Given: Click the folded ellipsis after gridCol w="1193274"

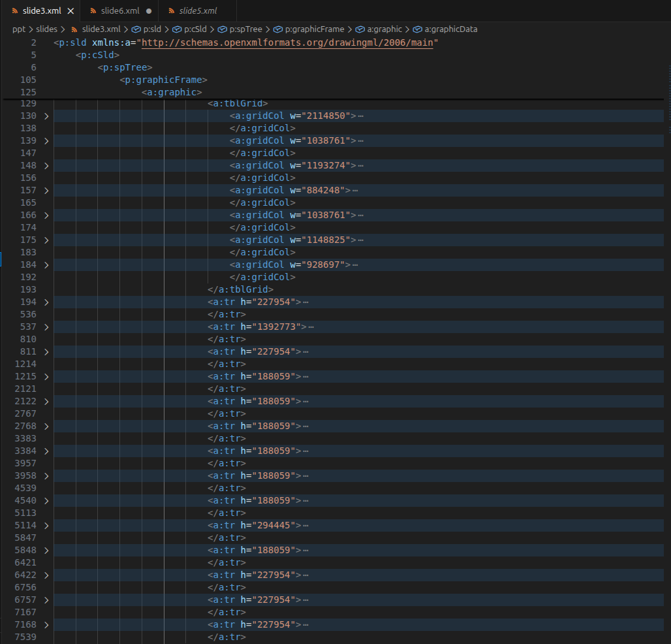Looking at the screenshot, I should (360, 166).
